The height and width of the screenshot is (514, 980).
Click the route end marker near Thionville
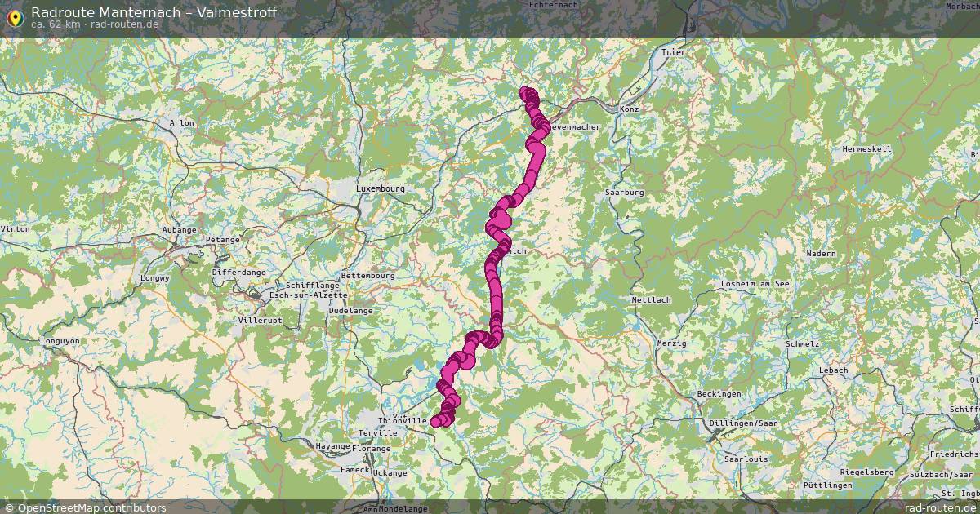click(x=437, y=421)
